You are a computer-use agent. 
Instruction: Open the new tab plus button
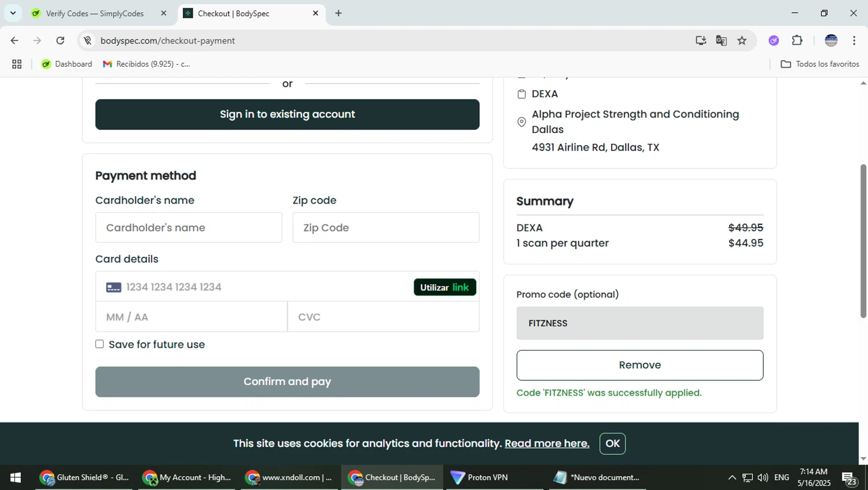[x=339, y=13]
